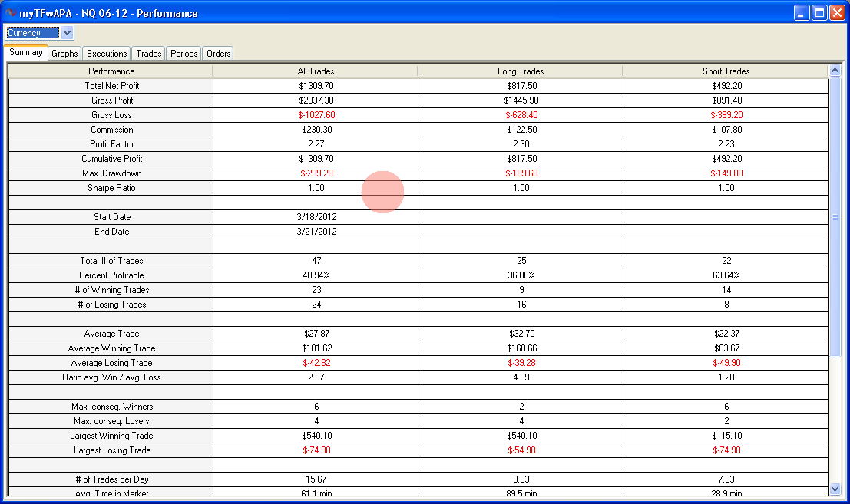Viewport: 850px width, 504px height.
Task: Select the Total Net Profit row label
Action: [111, 85]
